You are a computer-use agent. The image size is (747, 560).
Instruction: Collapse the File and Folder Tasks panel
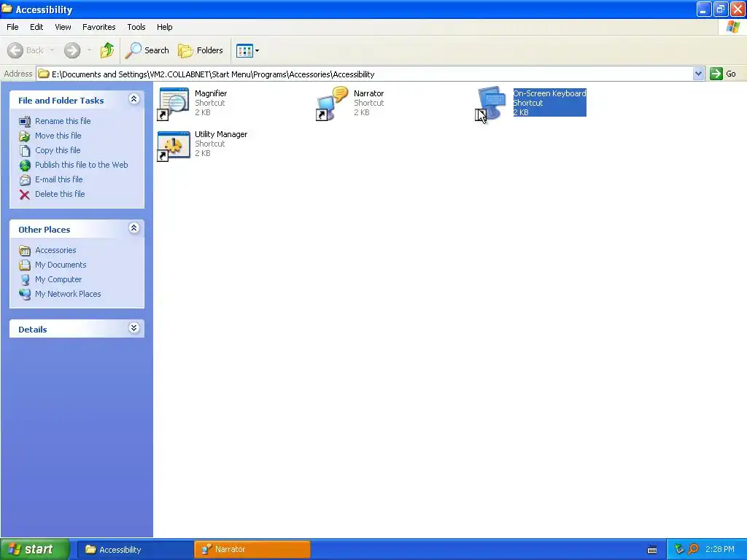pos(134,99)
